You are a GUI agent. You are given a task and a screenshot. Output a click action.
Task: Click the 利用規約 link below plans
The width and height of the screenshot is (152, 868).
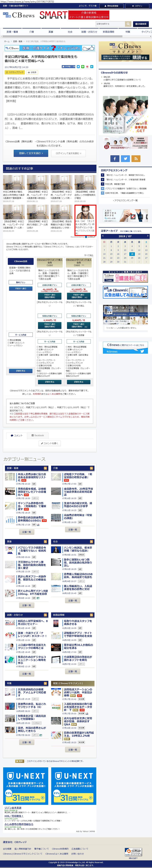tap(37, 394)
